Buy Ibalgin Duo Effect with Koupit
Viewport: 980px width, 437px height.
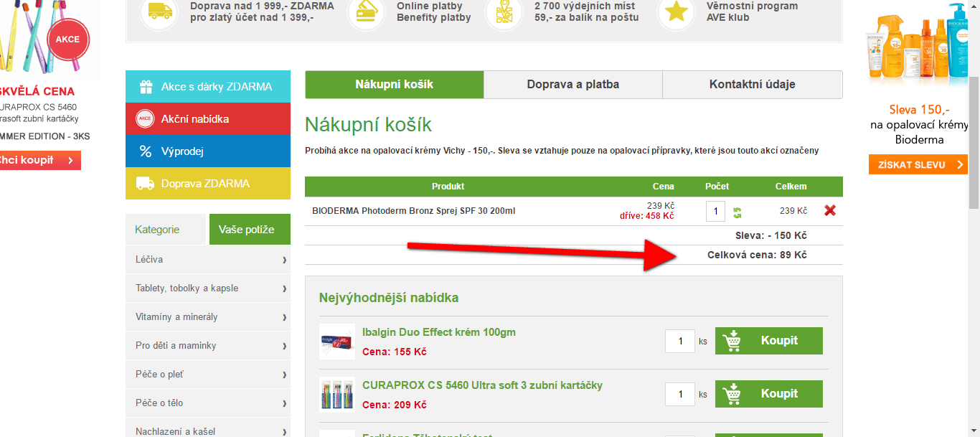tap(769, 341)
